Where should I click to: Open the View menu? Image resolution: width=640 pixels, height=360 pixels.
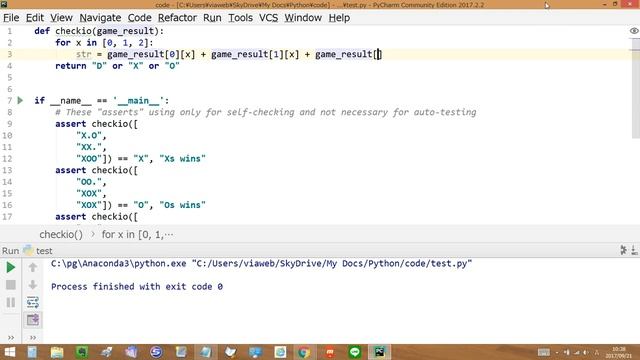[61, 18]
